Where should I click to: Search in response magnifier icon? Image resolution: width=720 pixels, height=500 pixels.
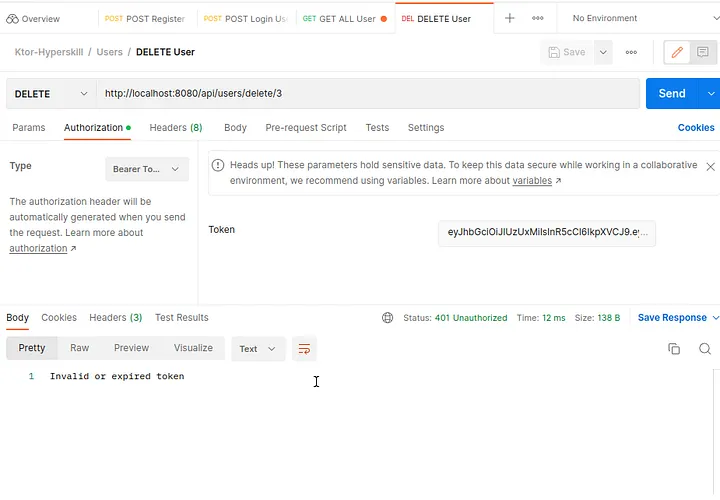pos(705,349)
